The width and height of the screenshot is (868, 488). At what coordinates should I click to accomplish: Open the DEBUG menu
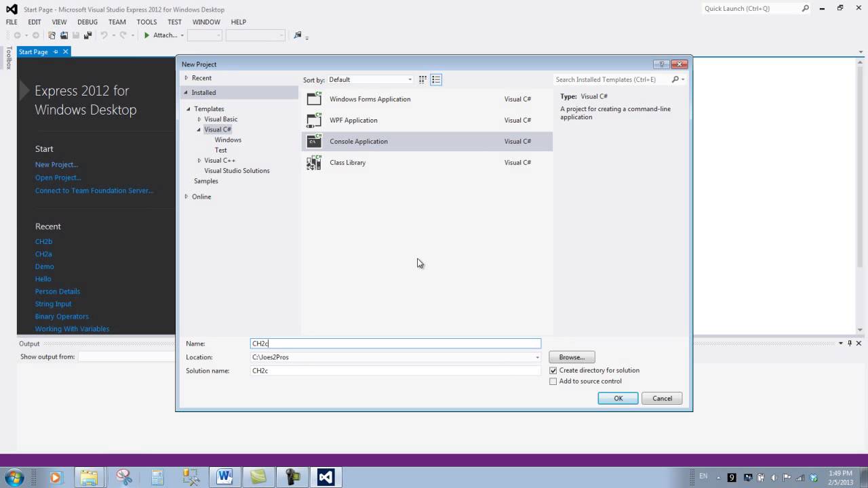(x=87, y=22)
